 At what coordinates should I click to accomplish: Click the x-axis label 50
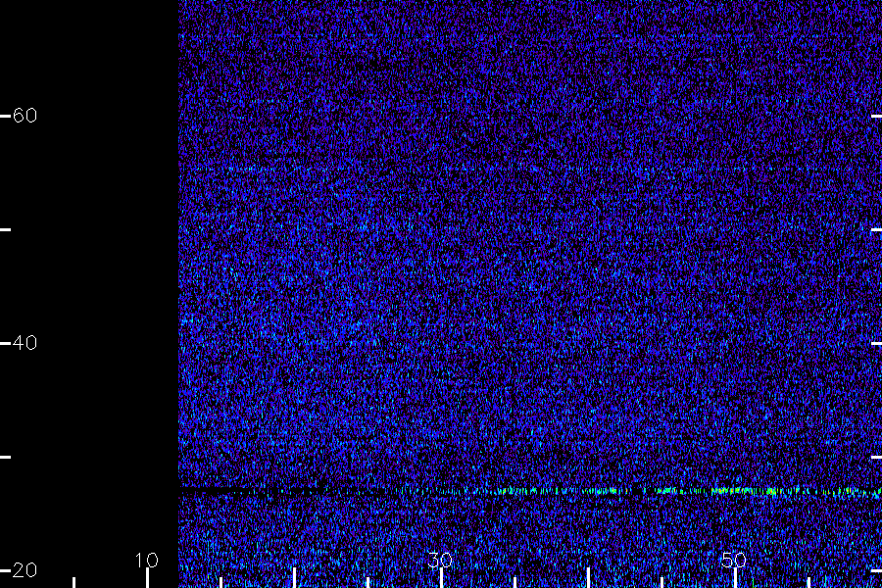click(x=734, y=560)
